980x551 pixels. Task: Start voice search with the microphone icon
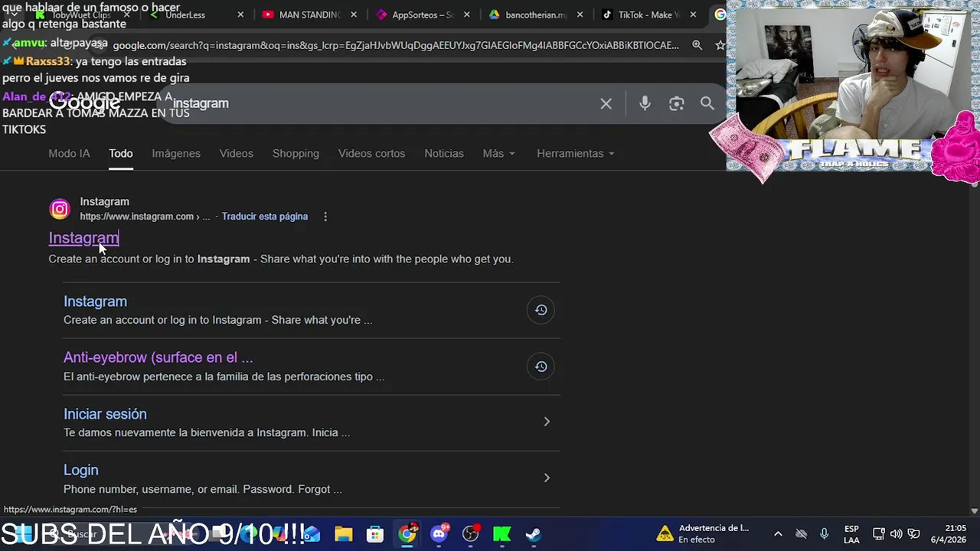coord(645,103)
